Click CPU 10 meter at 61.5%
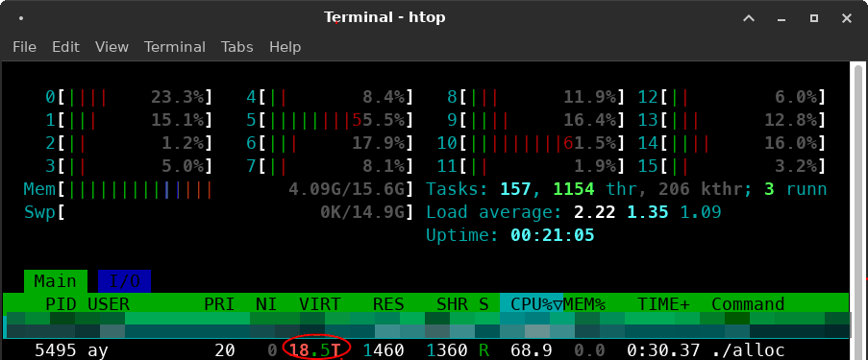This screenshot has height=360, width=868. click(532, 143)
